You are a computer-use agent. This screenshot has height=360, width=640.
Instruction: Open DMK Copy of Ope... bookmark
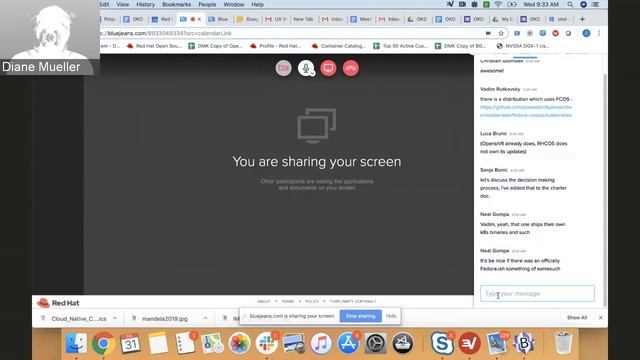tap(215, 46)
